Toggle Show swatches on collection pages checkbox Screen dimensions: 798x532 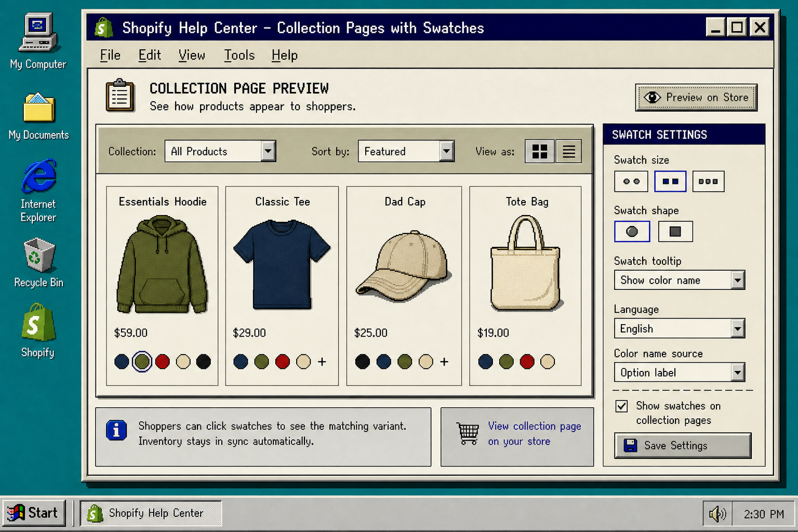pyautogui.click(x=621, y=406)
